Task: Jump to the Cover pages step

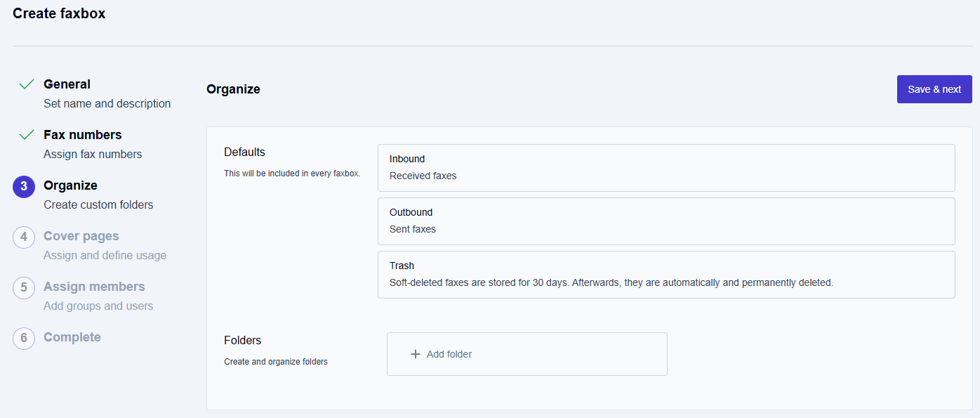Action: coord(81,236)
